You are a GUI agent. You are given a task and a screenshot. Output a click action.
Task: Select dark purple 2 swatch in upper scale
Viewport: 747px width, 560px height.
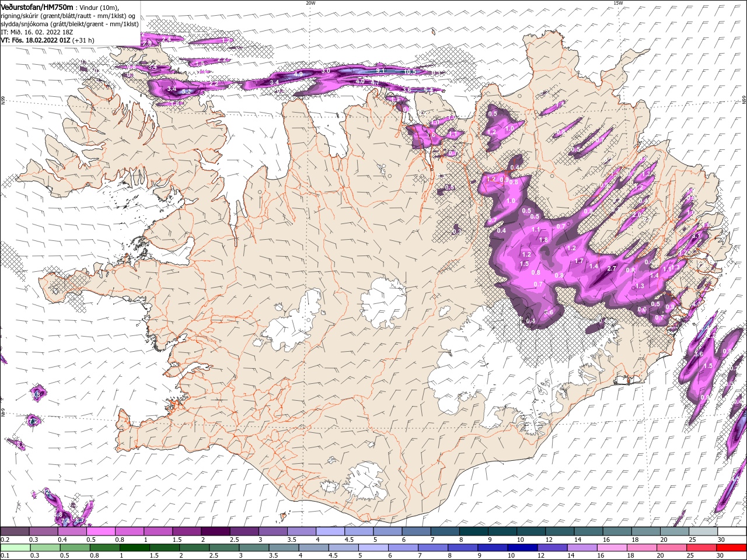215,531
